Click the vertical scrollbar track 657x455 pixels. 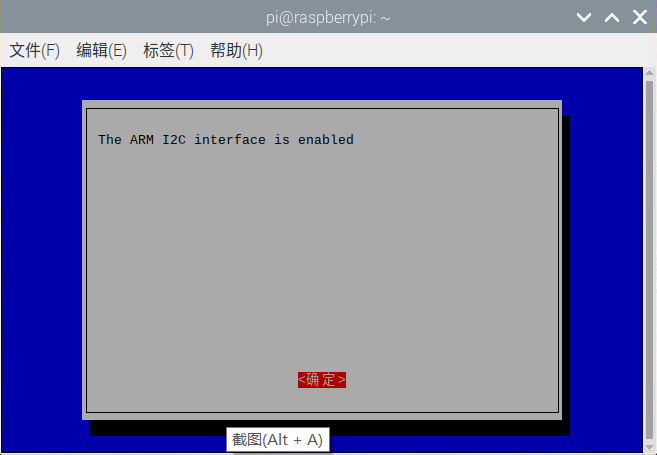click(649, 260)
